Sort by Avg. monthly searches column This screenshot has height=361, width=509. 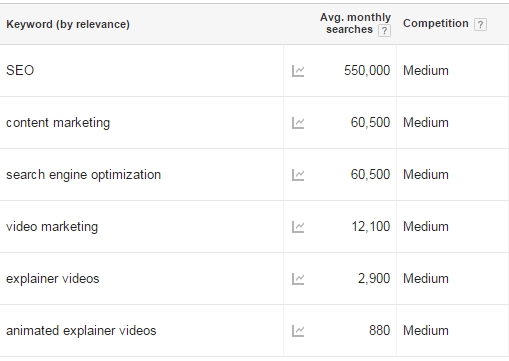point(355,23)
